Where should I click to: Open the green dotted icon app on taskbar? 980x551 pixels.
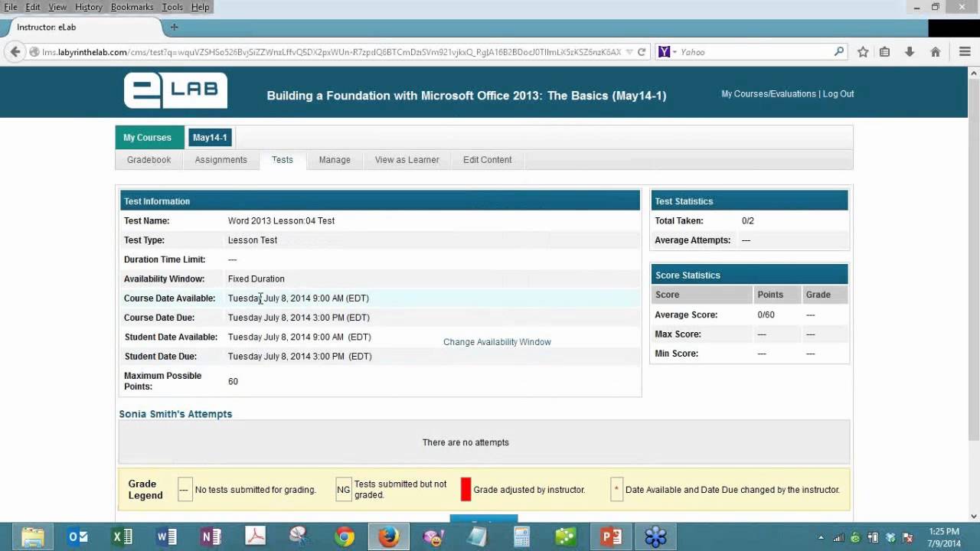coord(567,536)
